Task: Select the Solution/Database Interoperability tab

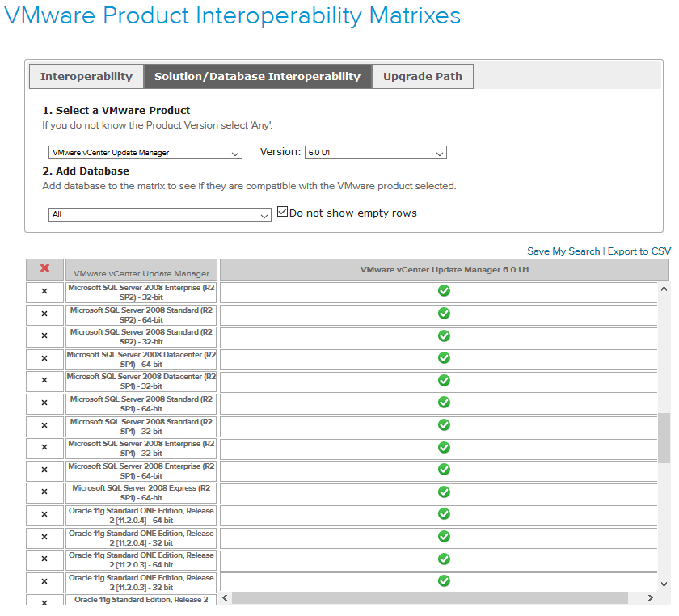Action: point(258,77)
